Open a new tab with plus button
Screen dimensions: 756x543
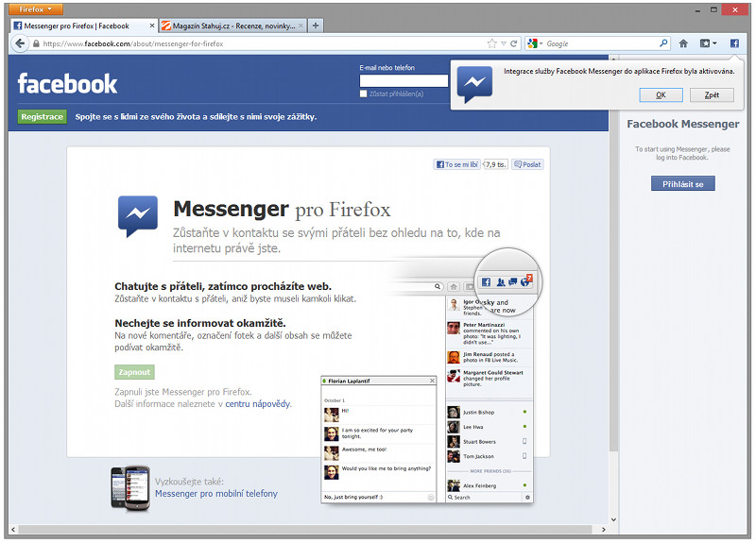(x=316, y=25)
